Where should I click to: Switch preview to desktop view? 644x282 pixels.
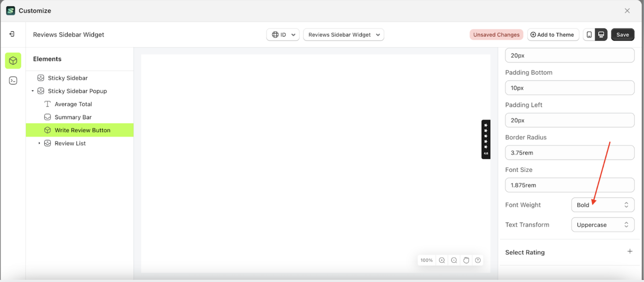[x=601, y=34]
